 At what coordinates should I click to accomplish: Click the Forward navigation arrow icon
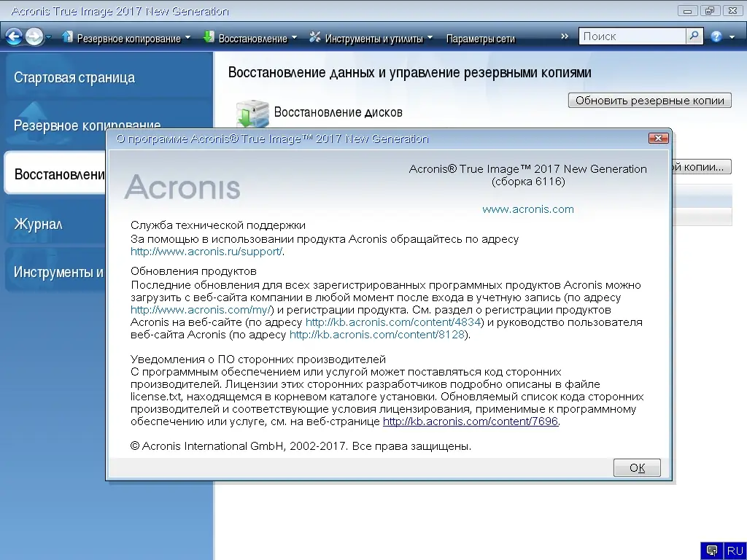click(34, 36)
